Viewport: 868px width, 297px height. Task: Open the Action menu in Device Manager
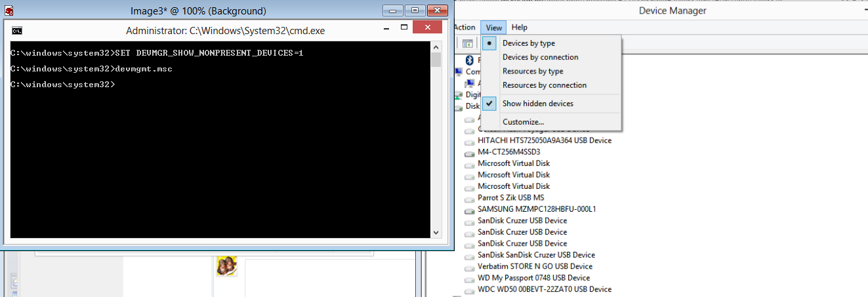[465, 28]
